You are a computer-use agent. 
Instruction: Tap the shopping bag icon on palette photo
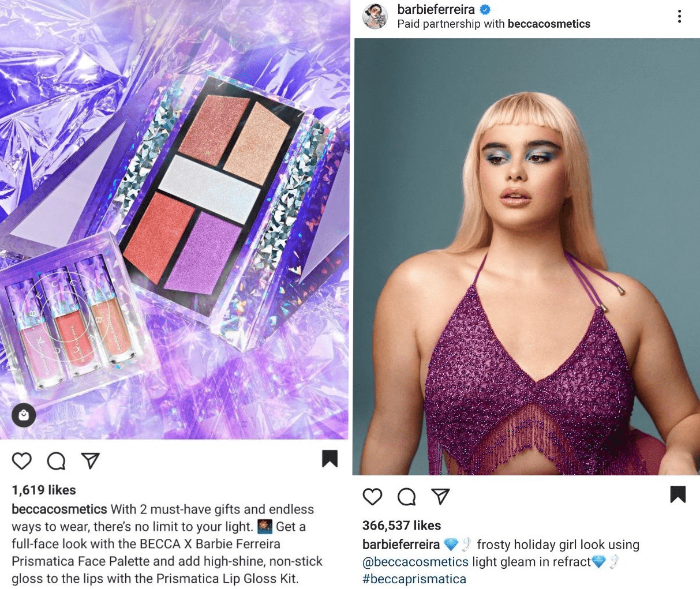[24, 415]
